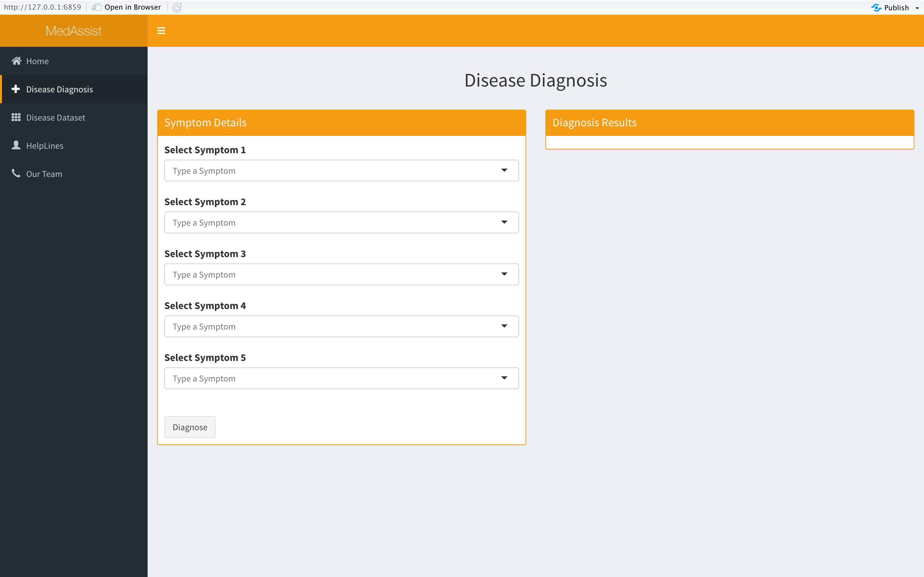Click the reload icon in viewer toolbar

click(x=177, y=7)
